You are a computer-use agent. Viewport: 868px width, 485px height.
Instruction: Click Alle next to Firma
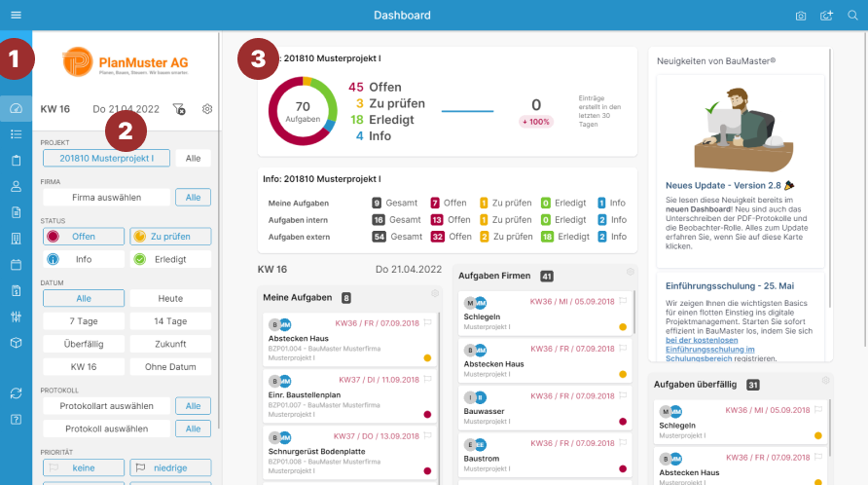194,198
